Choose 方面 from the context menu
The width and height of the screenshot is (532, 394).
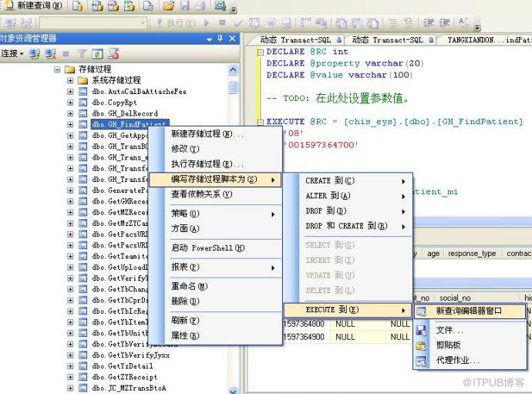pyautogui.click(x=215, y=229)
